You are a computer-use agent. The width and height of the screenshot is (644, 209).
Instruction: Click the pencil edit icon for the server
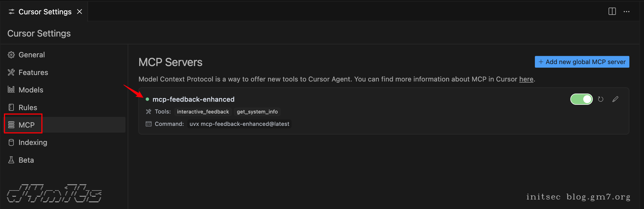point(615,99)
